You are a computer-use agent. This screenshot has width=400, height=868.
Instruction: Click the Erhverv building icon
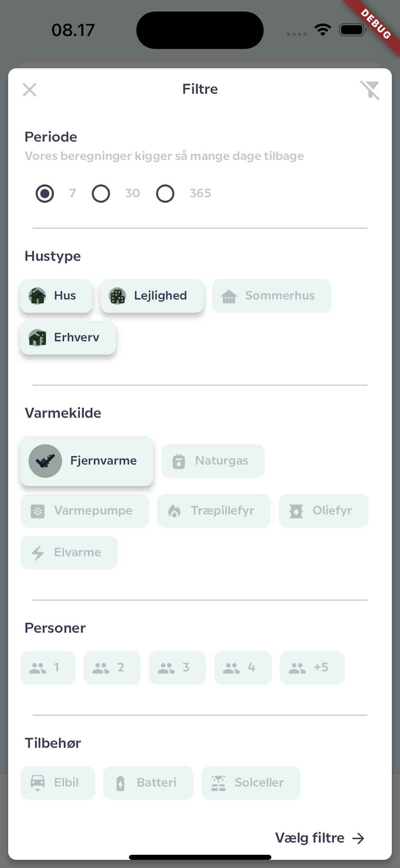point(38,338)
